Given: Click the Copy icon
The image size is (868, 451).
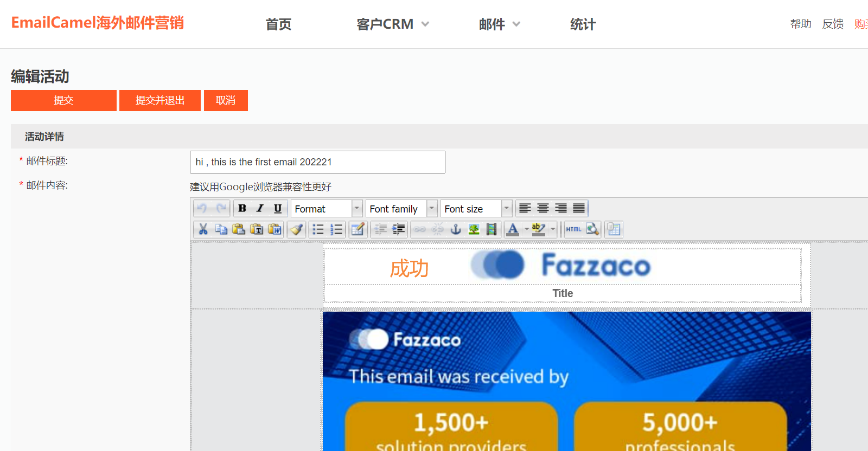Looking at the screenshot, I should coord(221,229).
